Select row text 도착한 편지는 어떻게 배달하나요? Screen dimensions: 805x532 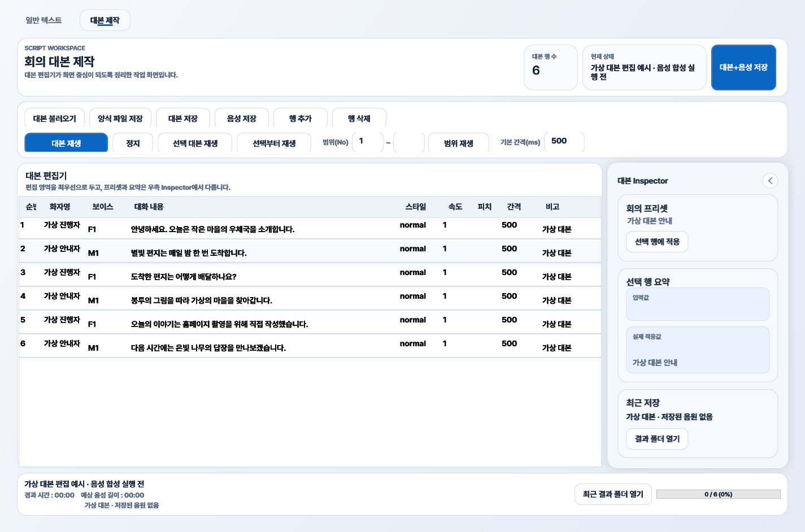pyautogui.click(x=184, y=277)
